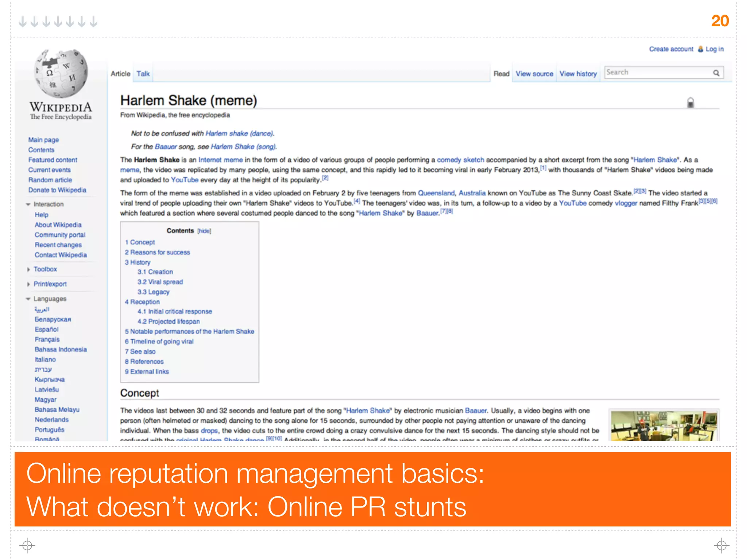The image size is (747, 560).
Task: Open Current events
Action: [x=50, y=170]
